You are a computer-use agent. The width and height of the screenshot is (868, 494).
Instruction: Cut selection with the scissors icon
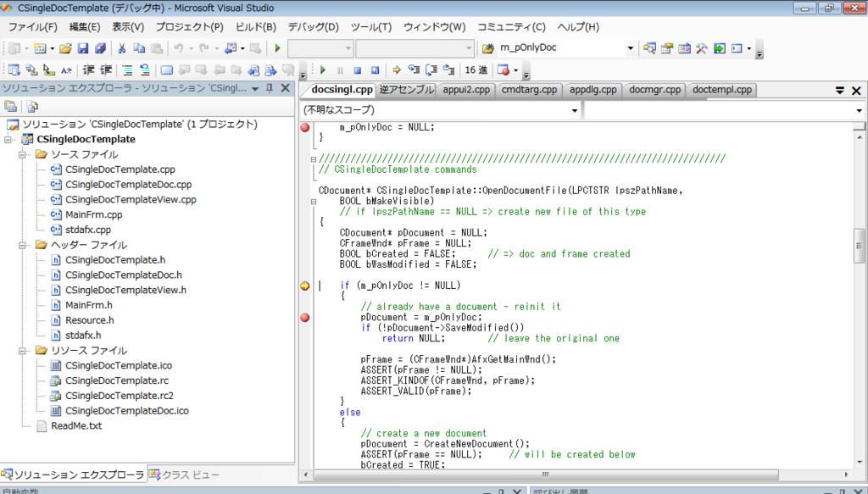[x=122, y=48]
